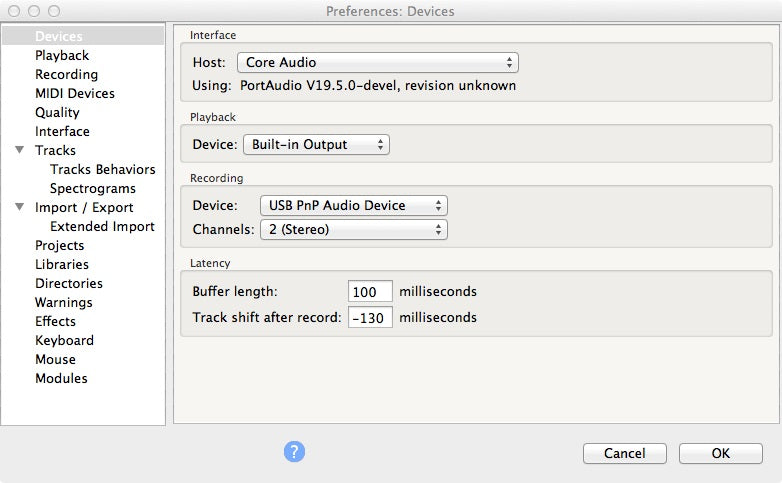Open the Tracks Behaviors preferences page

(x=103, y=170)
